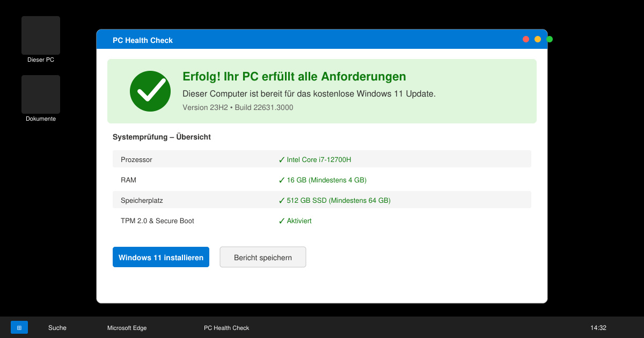This screenshot has height=338, width=644.
Task: Open the Dieser PC desktop icon
Action: tap(41, 40)
